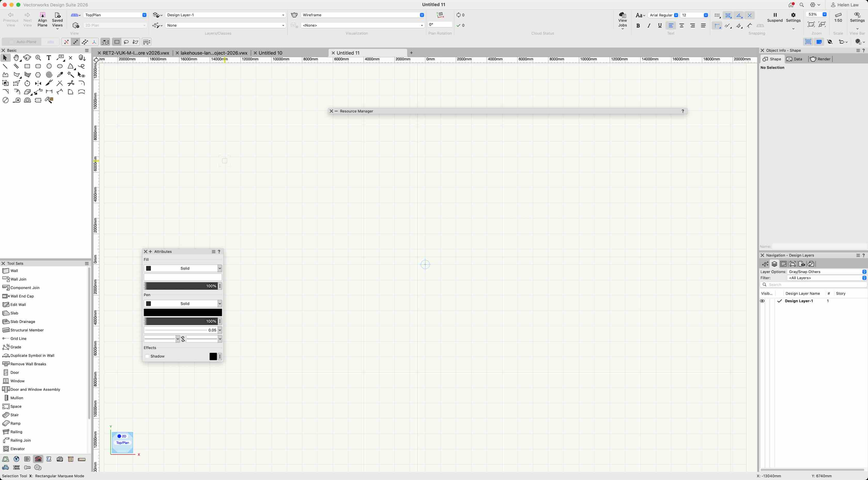Click the Align Plane icon
Image resolution: width=868 pixels, height=480 pixels.
click(x=42, y=15)
